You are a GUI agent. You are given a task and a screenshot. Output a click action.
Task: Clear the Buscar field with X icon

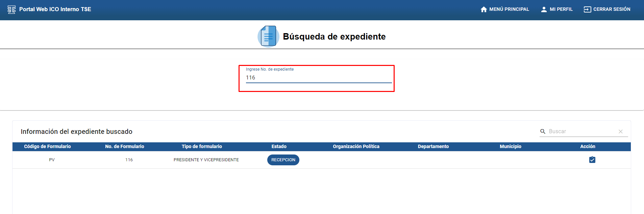[x=620, y=132]
